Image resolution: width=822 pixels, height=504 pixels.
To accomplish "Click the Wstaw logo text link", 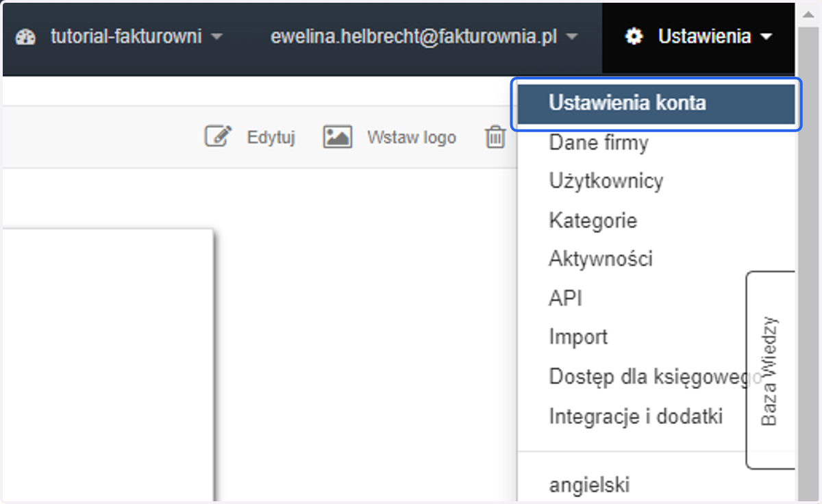I will pos(412,138).
